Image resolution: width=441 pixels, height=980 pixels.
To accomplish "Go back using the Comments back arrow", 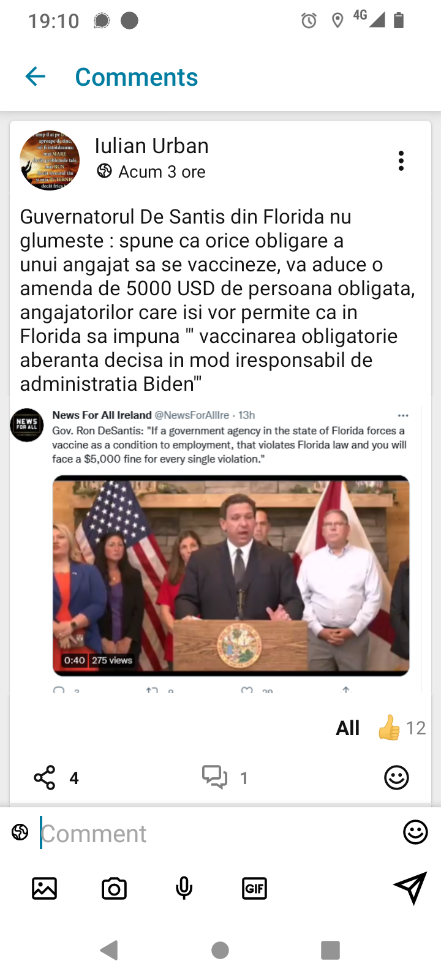I will tap(36, 77).
